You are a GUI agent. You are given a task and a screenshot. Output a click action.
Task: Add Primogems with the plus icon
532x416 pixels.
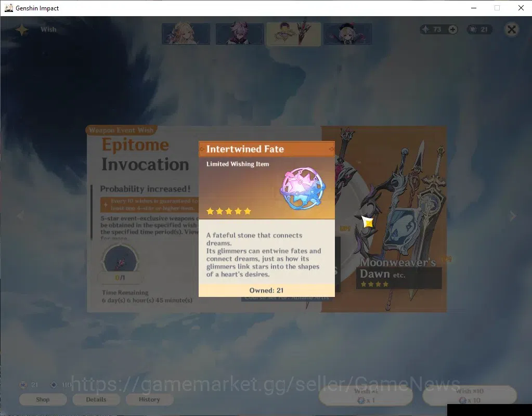(452, 30)
